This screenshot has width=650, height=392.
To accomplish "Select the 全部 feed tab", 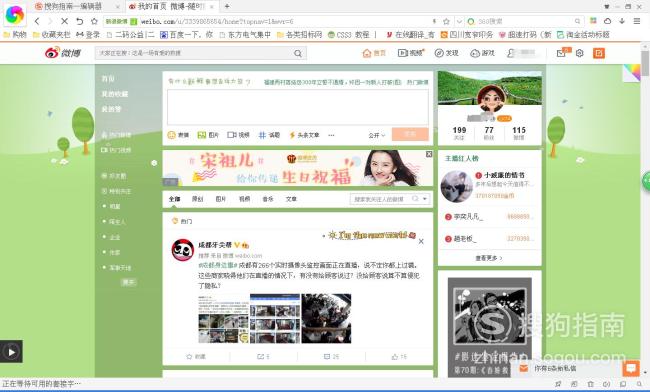I will [x=175, y=199].
